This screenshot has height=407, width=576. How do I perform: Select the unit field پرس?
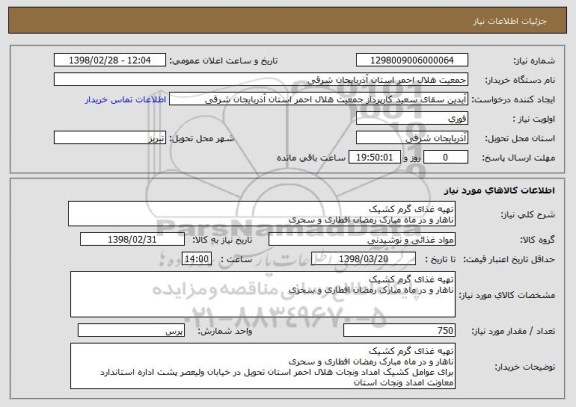coord(131,331)
